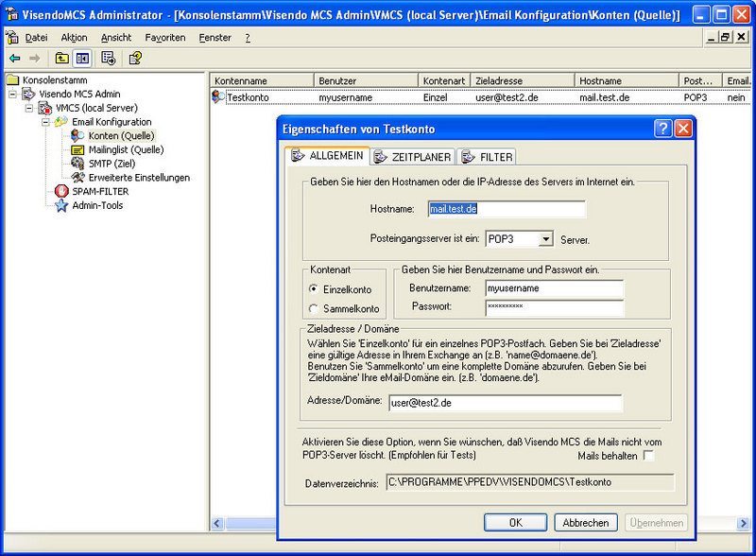Click the Admin-Tools star icon
Screen dimensions: 756x556
[x=61, y=205]
